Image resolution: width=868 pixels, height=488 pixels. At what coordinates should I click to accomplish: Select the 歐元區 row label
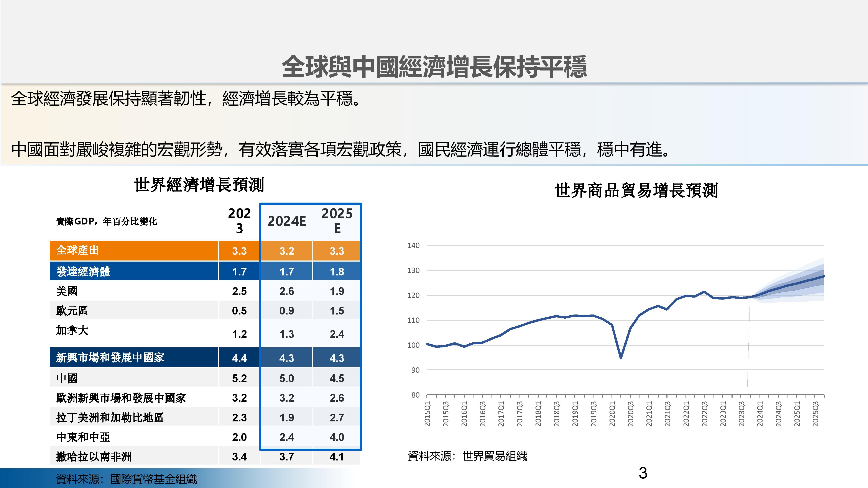tap(72, 311)
